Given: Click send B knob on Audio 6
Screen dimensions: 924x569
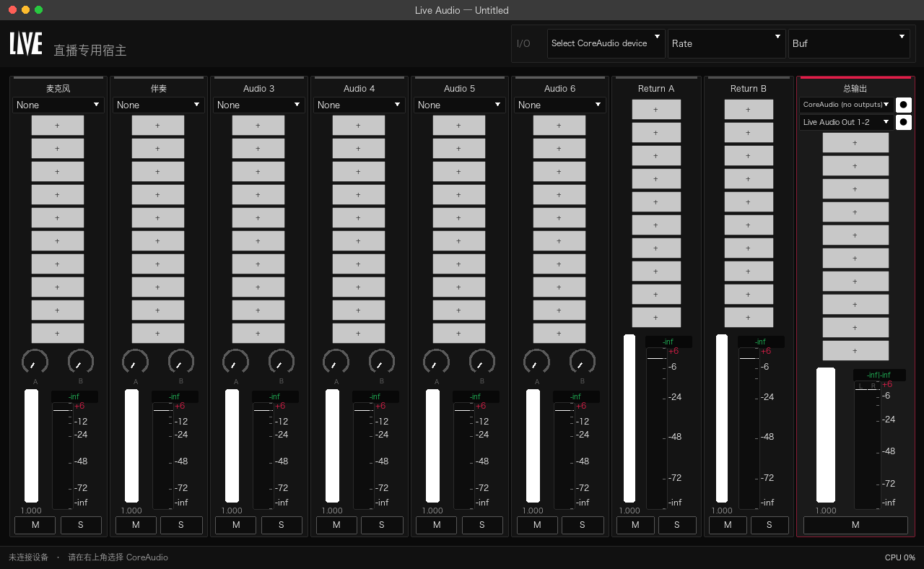Looking at the screenshot, I should (x=583, y=362).
